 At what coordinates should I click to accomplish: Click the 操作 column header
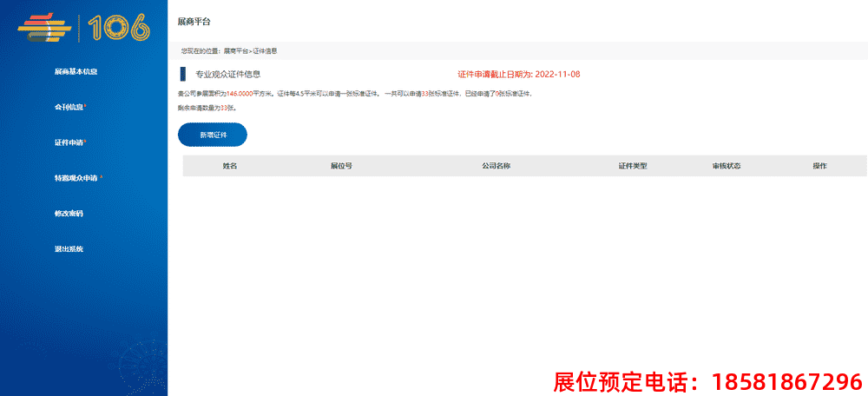(x=819, y=166)
